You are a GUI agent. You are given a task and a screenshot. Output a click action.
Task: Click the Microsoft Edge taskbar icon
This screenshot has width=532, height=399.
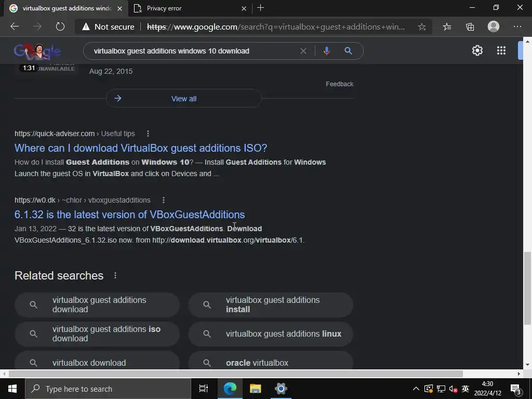tap(230, 389)
